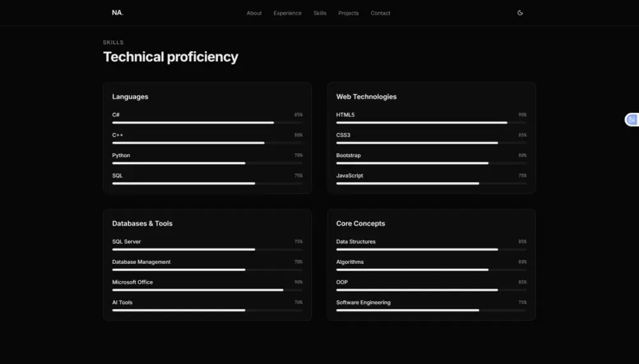Screen dimensions: 639x364
Task: Click the HTML5 proficiency bar
Action: [x=431, y=123]
